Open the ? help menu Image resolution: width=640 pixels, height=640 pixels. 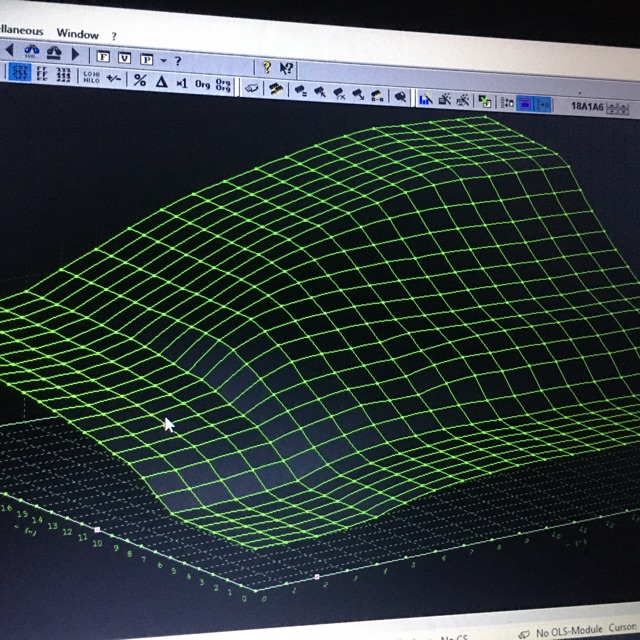point(114,34)
